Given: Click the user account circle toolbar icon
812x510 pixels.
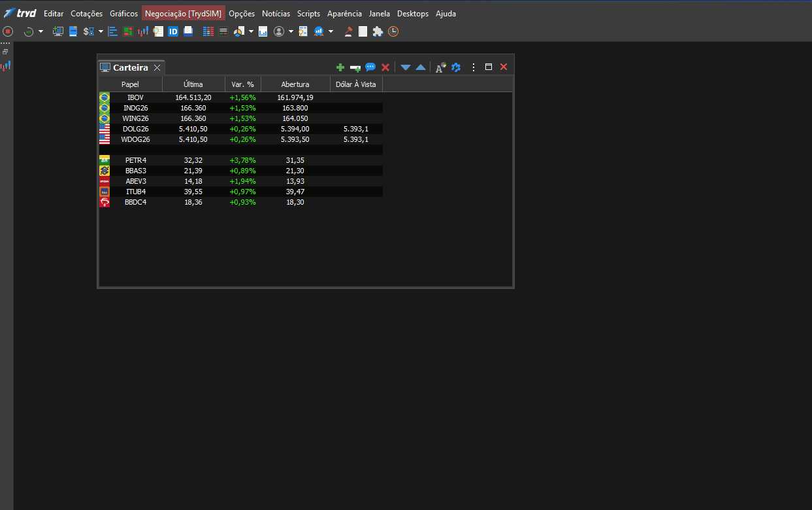Looking at the screenshot, I should pos(279,31).
